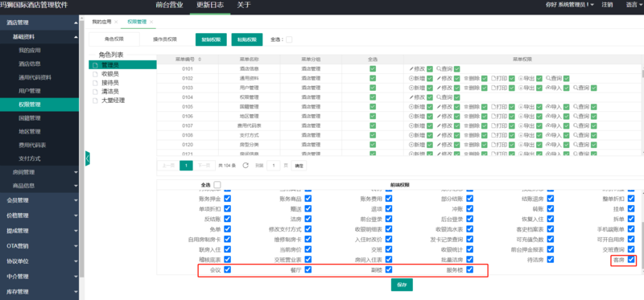Viewport: 644px width, 300px height.
Task: Uncheck the 修改 checkbox in row 0104
Action: click(430, 97)
